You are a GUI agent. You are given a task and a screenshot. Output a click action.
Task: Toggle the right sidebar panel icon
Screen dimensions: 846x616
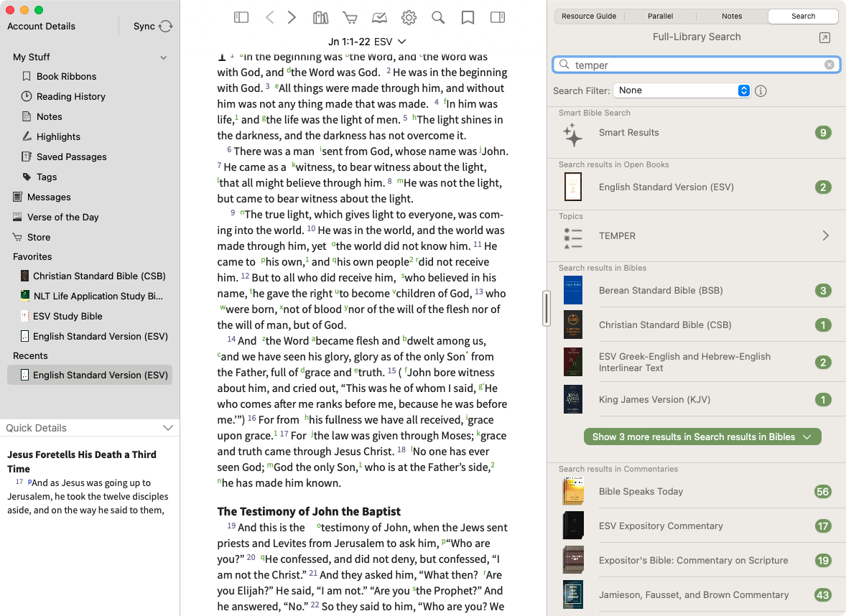[497, 17]
